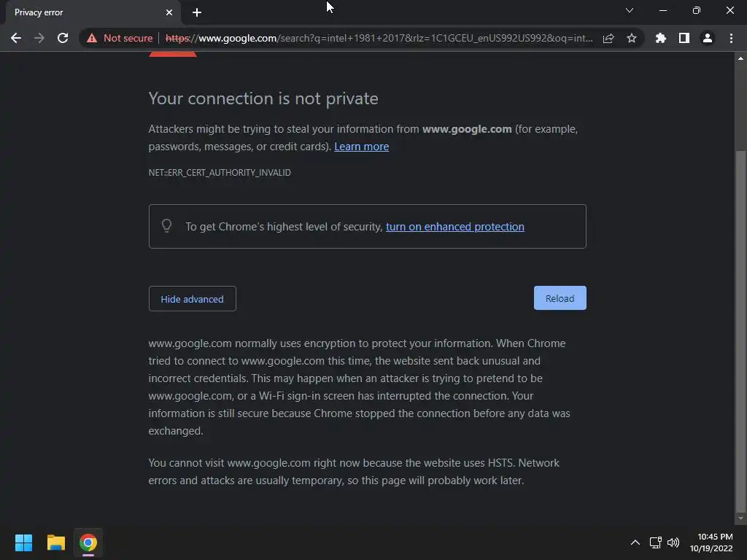Click the browser back arrow
The image size is (747, 560).
[16, 38]
